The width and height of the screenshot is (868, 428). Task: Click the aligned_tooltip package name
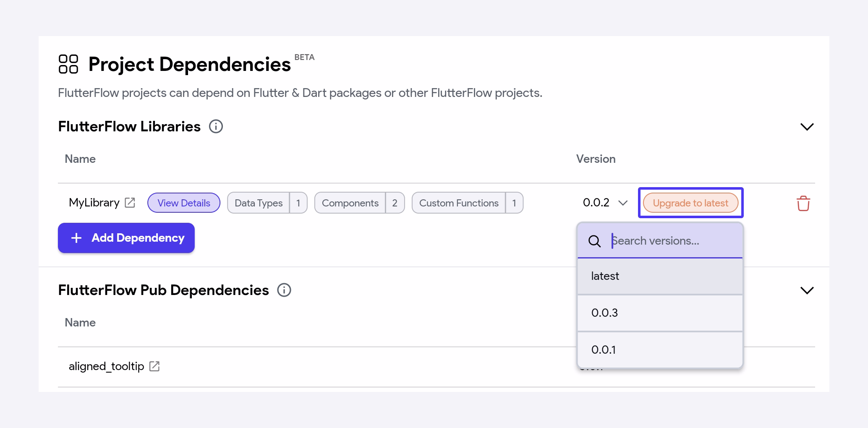106,366
